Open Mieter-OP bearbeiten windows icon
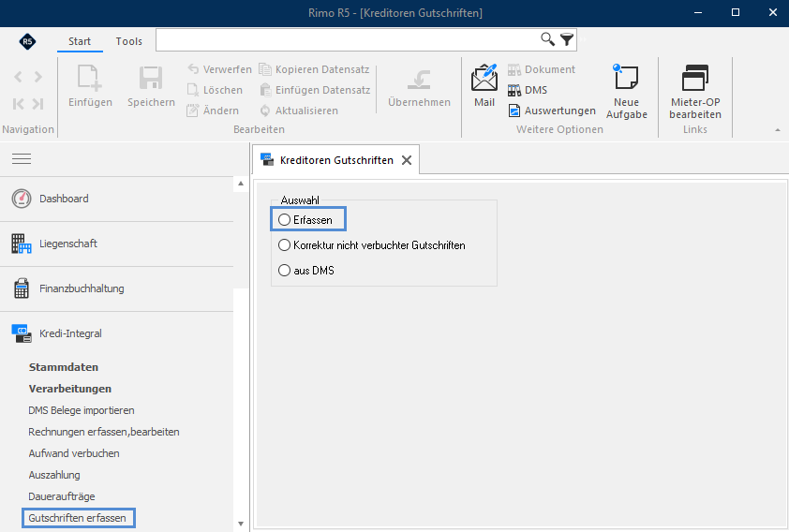The image size is (789, 532). (x=695, y=78)
